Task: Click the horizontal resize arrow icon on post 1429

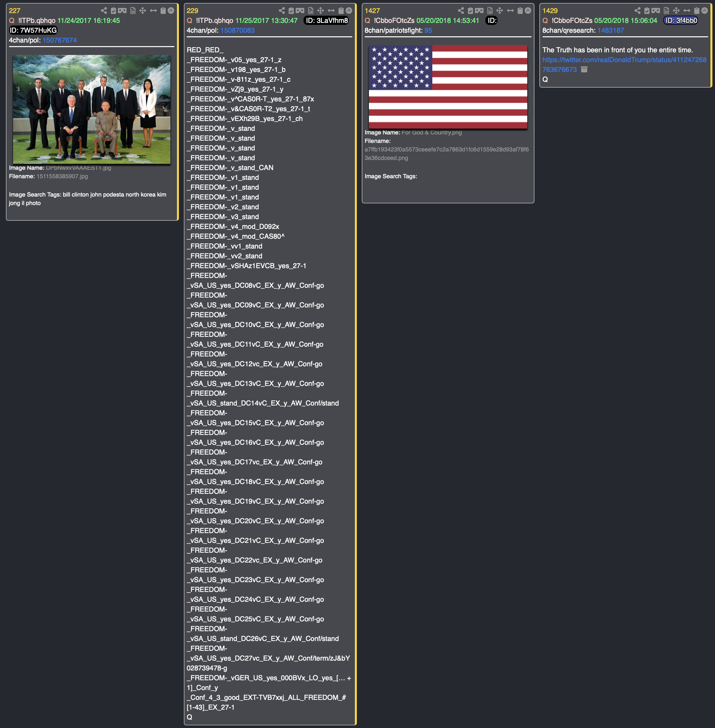Action: tap(687, 10)
